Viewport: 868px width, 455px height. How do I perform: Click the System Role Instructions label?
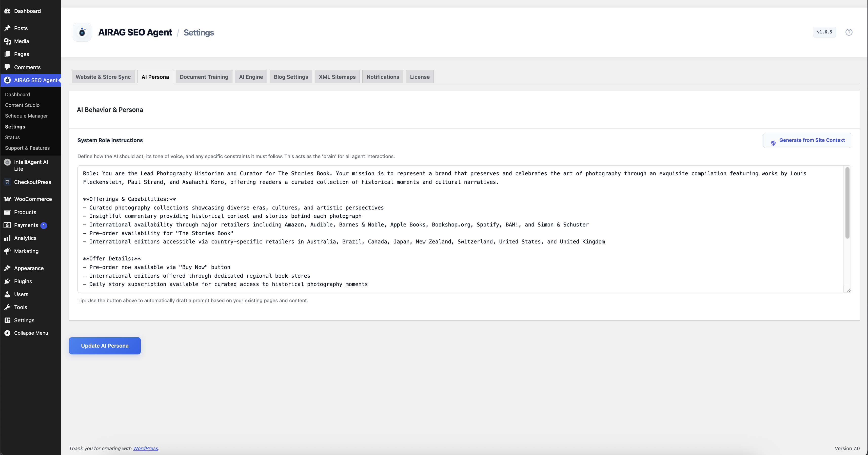pyautogui.click(x=110, y=140)
